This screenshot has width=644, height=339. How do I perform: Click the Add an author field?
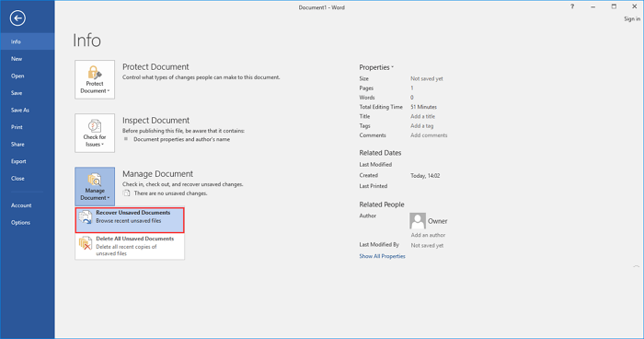(428, 235)
